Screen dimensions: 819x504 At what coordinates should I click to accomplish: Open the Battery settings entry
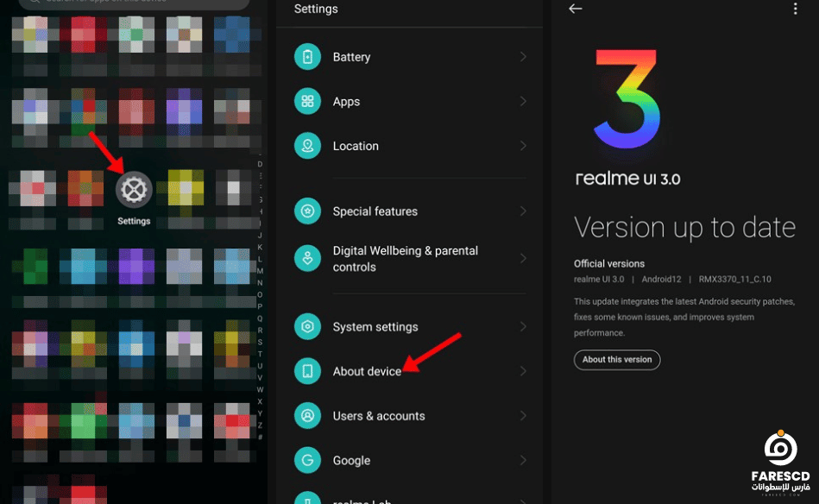410,56
